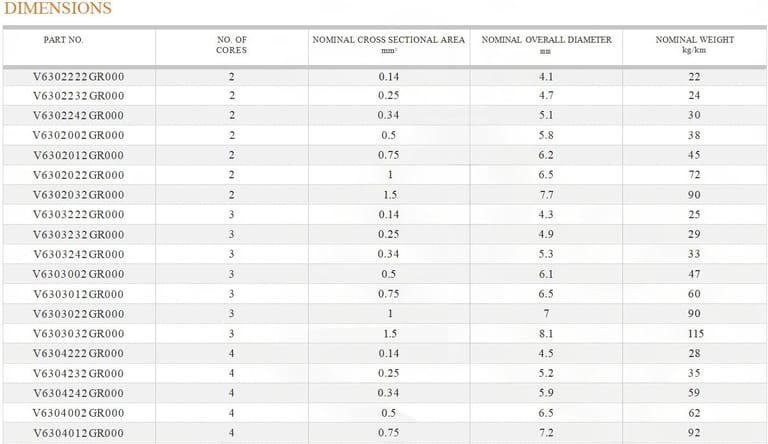The width and height of the screenshot is (768, 444).
Task: Click part number V6303222GR000
Action: 79,215
